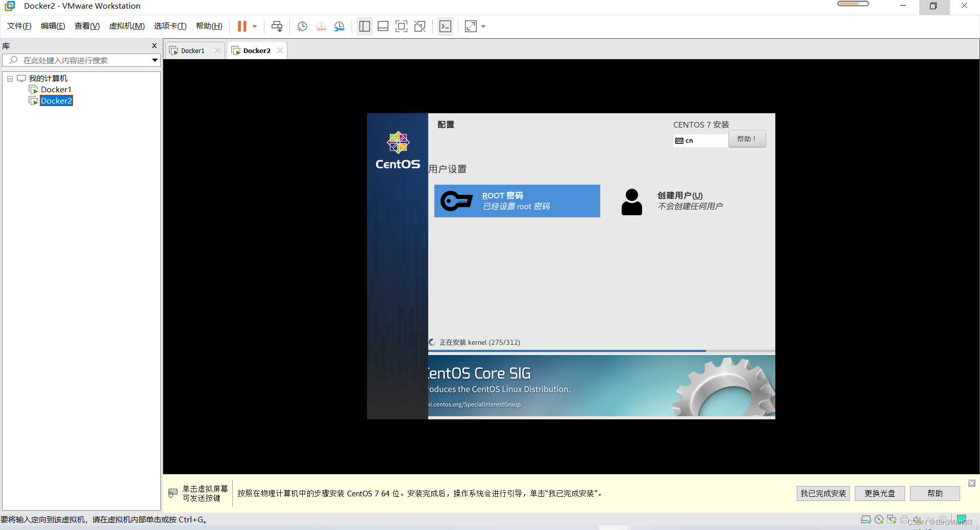Click the 用户设置 heading

click(448, 169)
